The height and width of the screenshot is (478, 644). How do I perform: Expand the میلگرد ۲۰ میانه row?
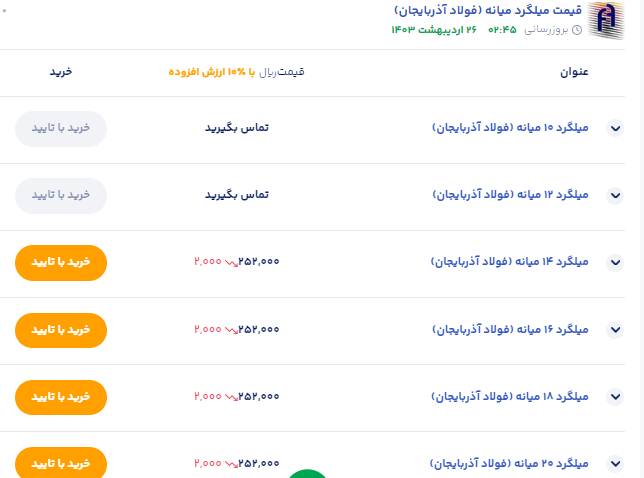616,464
